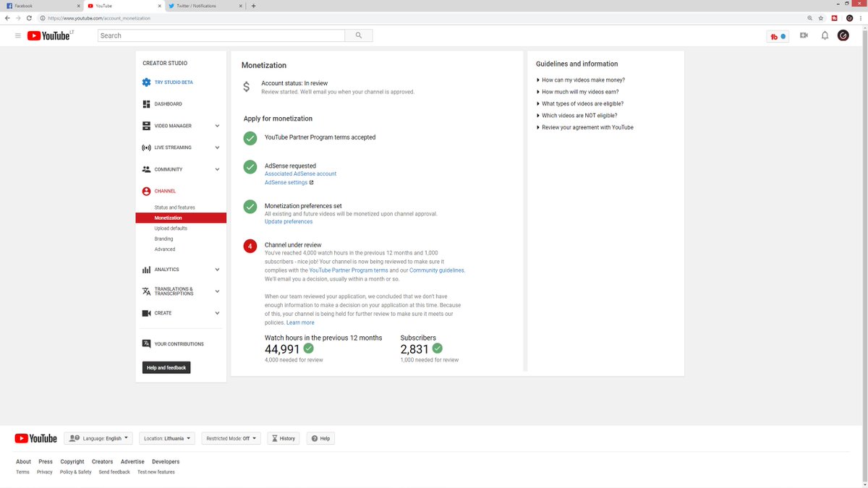The height and width of the screenshot is (488, 868).
Task: Click in the YouTube search field
Action: (221, 35)
